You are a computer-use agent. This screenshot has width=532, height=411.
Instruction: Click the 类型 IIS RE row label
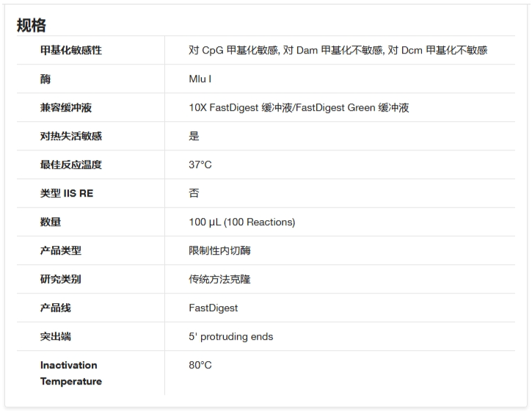click(x=66, y=194)
